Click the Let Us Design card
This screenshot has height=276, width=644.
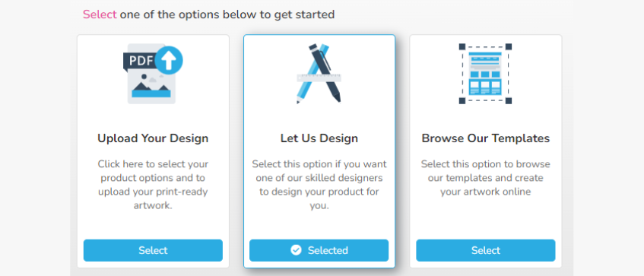click(x=319, y=151)
